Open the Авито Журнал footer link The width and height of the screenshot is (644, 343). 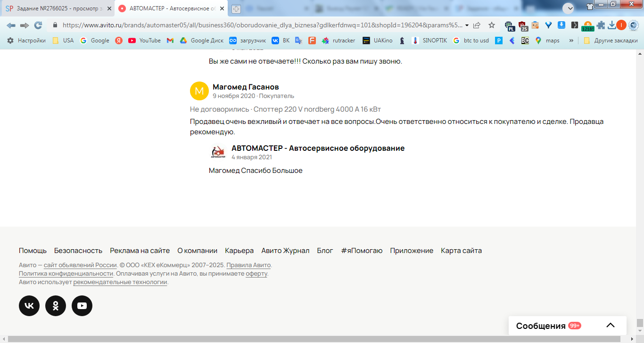click(285, 251)
